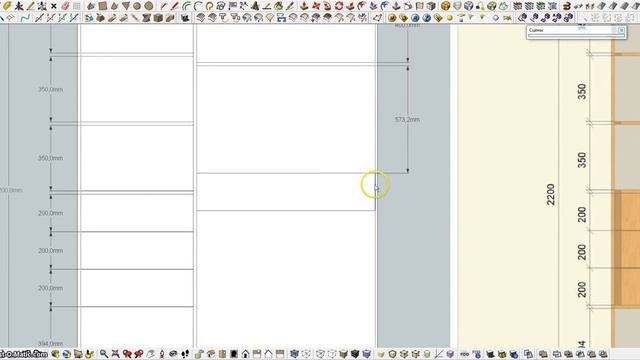This screenshot has height=360, width=640.
Task: Select the Zoom magnifier tool in bottom toolbar
Action: tap(104, 353)
